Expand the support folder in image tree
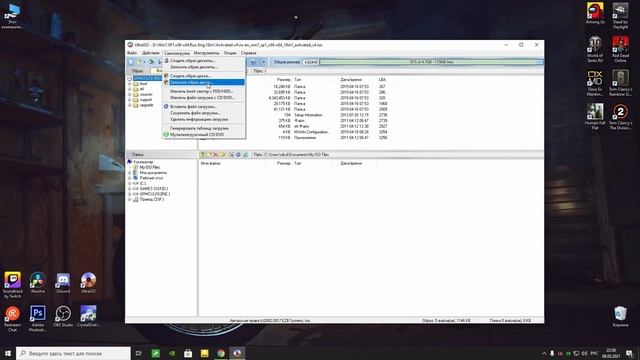The image size is (640, 360). [130, 100]
